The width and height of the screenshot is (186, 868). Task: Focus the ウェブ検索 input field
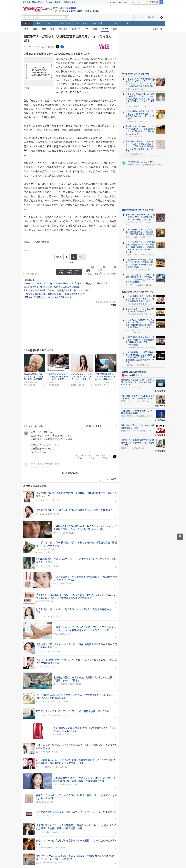[139, 2]
